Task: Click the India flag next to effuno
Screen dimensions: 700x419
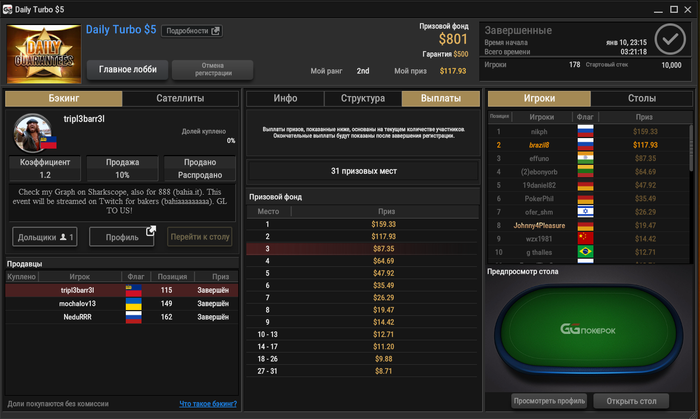Action: 585,158
